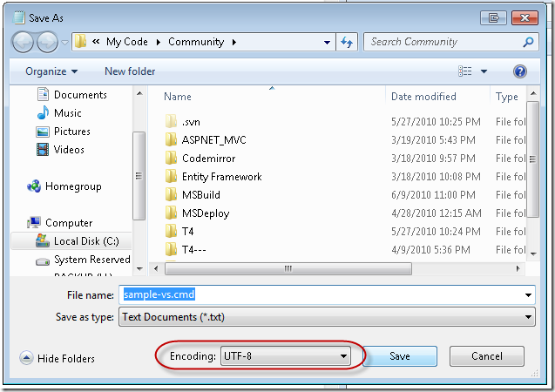Viewport: 555px width, 392px height.
Task: Select the Codemirror folder
Action: point(208,159)
